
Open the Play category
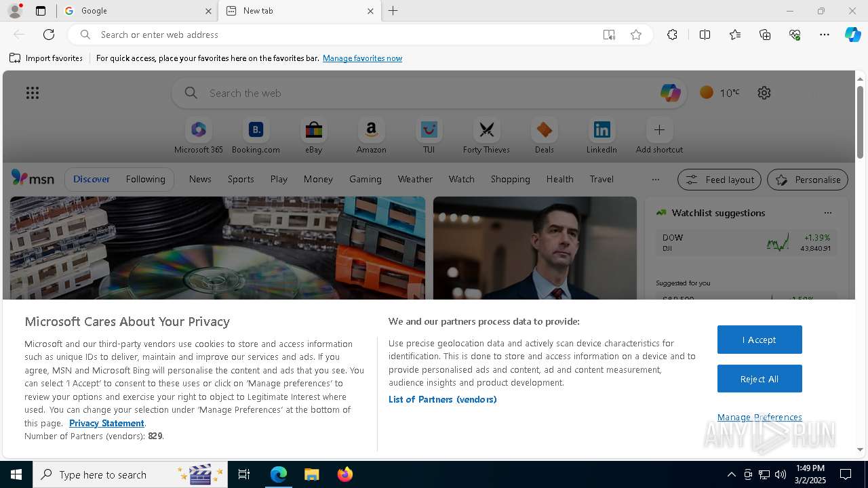click(279, 179)
